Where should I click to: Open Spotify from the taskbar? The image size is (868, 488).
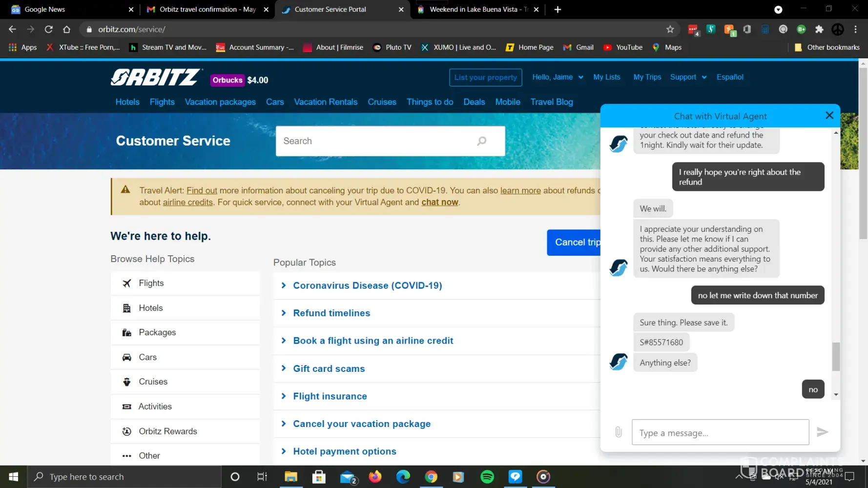point(487,477)
